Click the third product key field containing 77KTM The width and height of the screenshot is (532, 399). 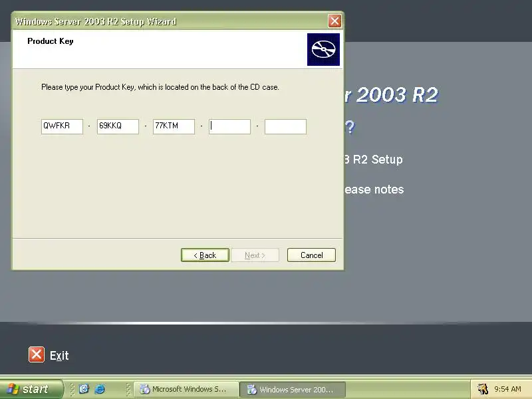pos(174,126)
